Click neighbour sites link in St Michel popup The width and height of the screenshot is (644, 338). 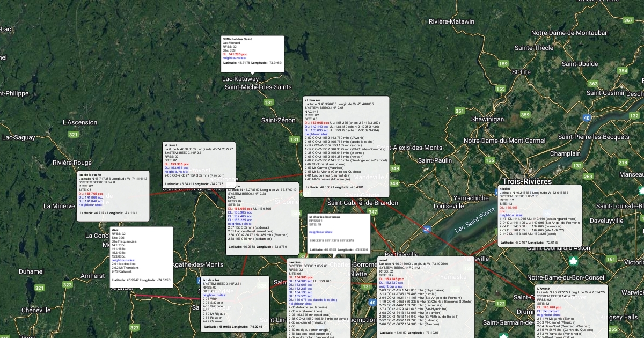coord(234,58)
